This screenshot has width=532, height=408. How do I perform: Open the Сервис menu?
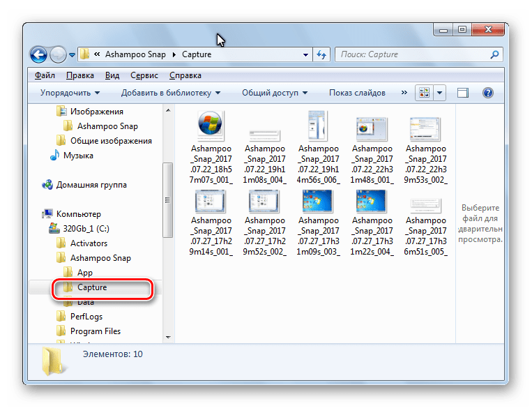point(144,75)
